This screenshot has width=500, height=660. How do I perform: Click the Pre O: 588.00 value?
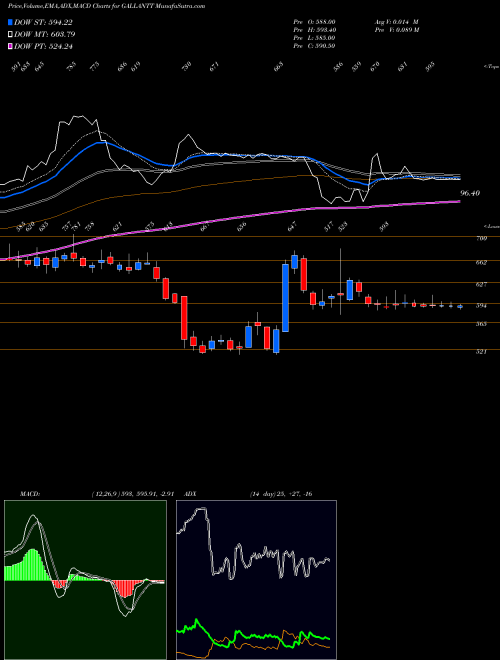point(314,22)
